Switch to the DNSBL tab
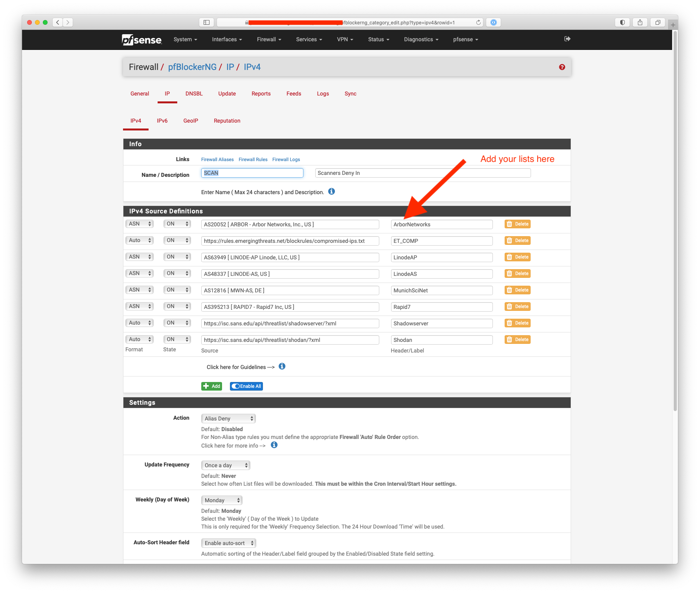 (x=194, y=94)
